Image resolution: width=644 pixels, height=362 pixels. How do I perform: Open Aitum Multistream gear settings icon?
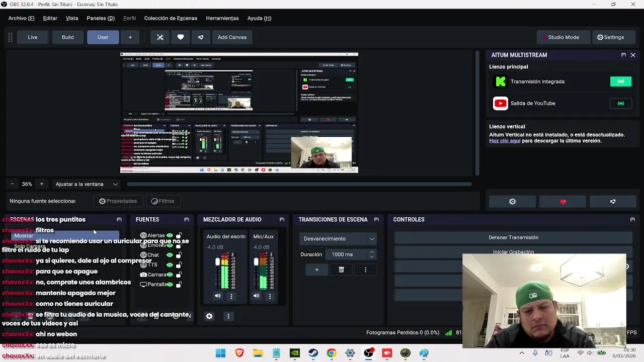(512, 202)
